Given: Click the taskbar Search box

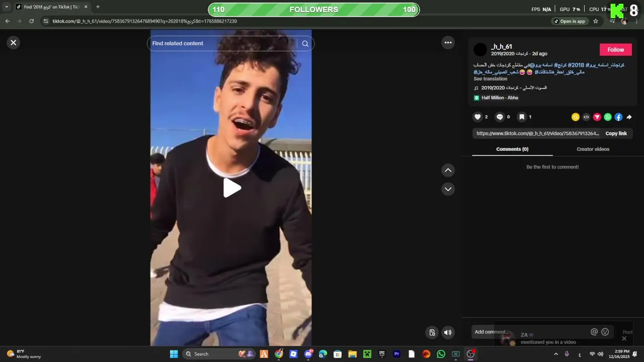Looking at the screenshot, I should tap(219, 354).
